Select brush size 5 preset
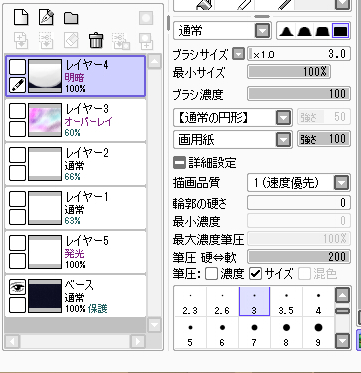 coord(190,333)
